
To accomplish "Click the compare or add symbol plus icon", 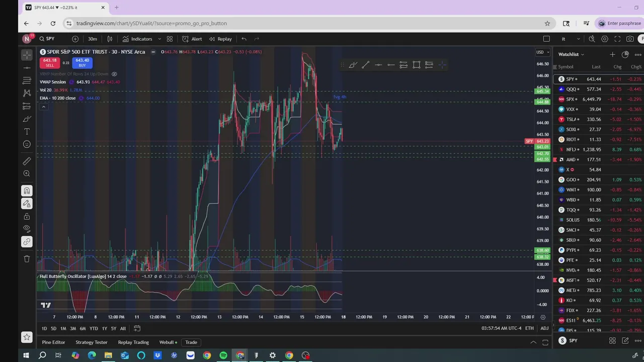I will click(75, 39).
